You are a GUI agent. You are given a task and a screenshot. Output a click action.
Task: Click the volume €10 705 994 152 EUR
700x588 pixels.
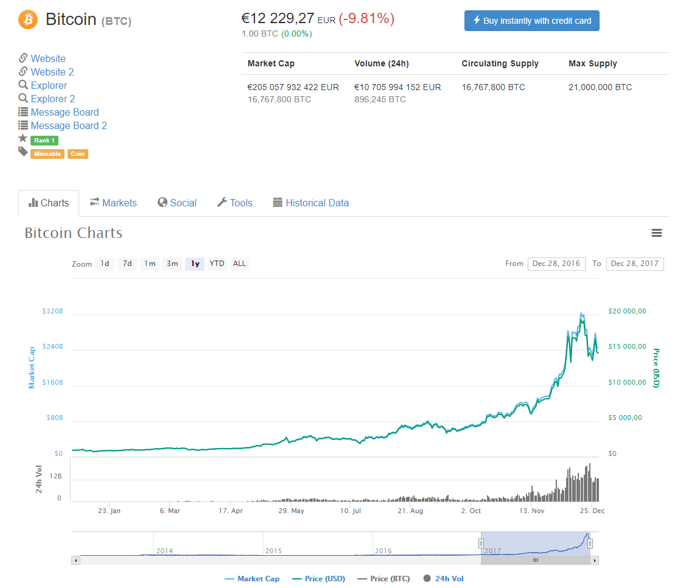click(397, 87)
